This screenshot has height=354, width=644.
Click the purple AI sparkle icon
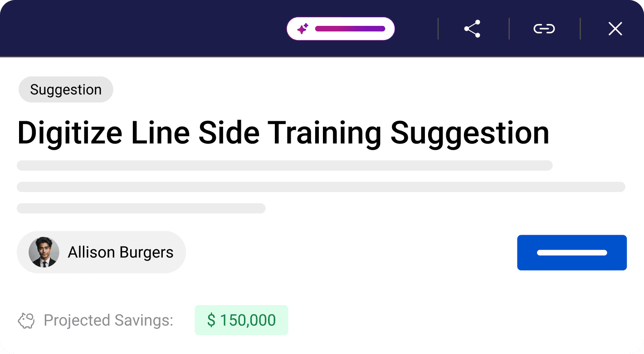click(302, 29)
